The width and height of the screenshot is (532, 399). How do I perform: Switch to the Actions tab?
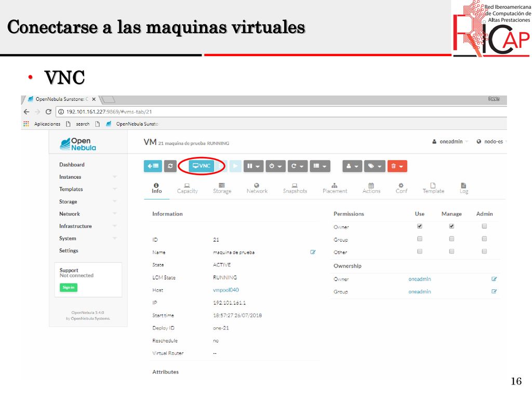click(x=371, y=188)
